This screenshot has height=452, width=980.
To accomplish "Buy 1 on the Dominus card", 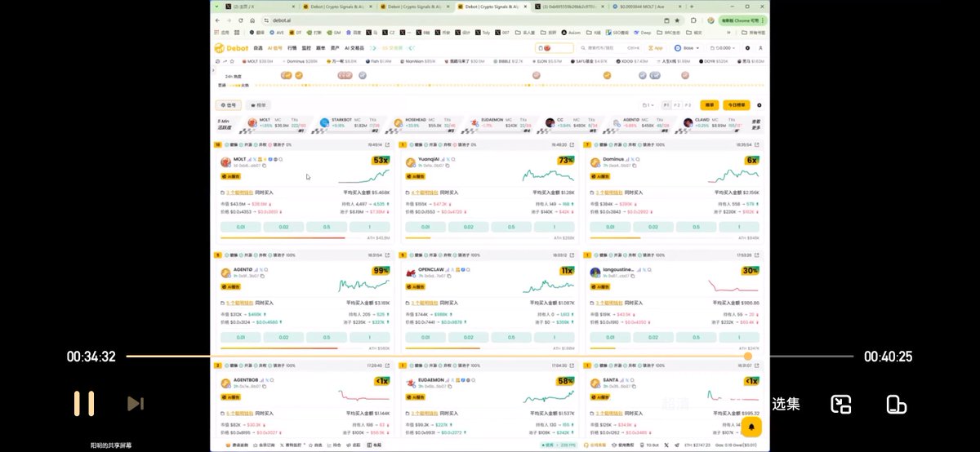I will pyautogui.click(x=738, y=227).
